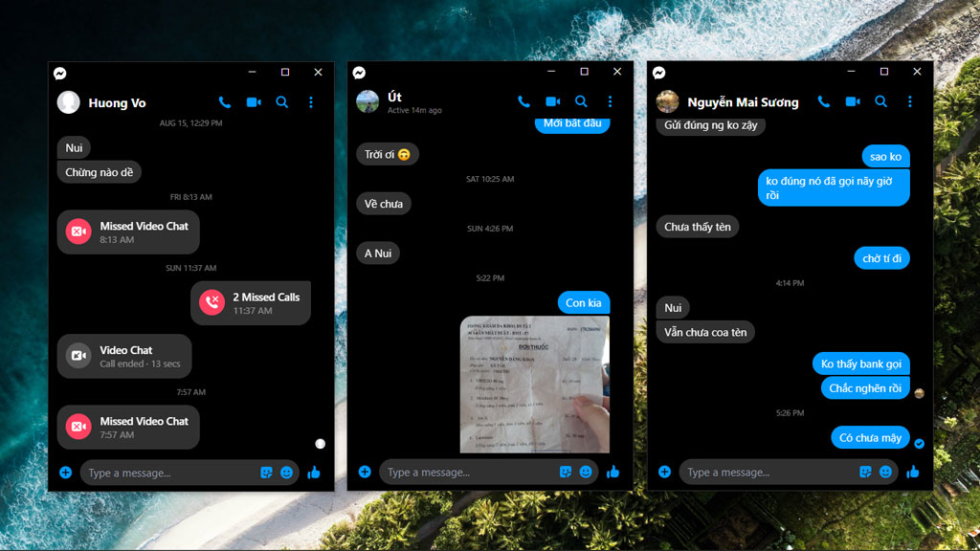Open search in the Út conversation

click(581, 101)
